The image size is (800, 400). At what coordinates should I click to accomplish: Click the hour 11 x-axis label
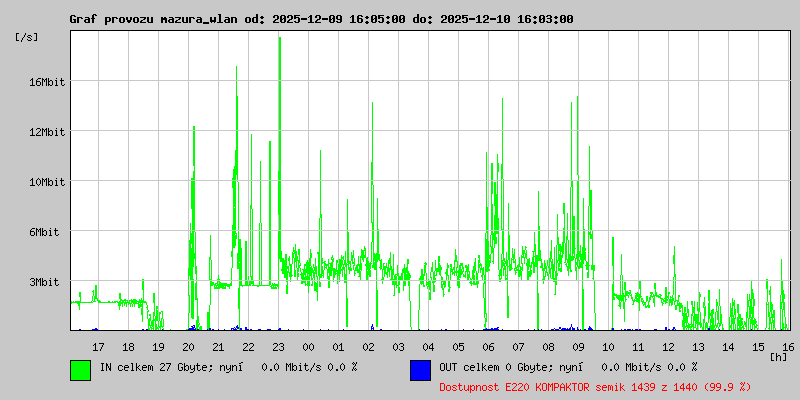[x=638, y=347]
